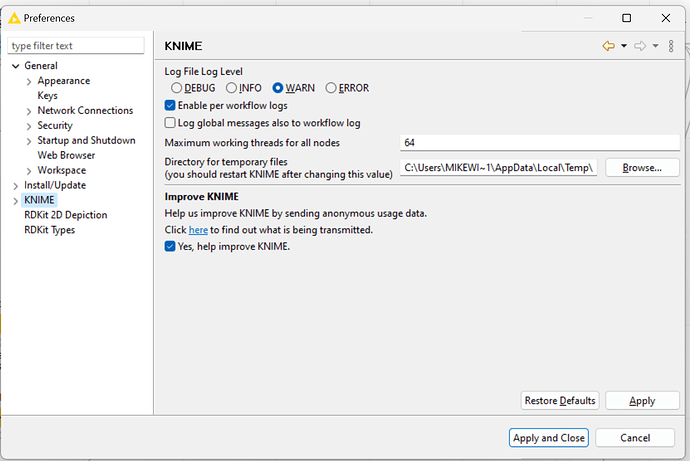Expand the Network Connections node
690x461 pixels.
point(29,111)
